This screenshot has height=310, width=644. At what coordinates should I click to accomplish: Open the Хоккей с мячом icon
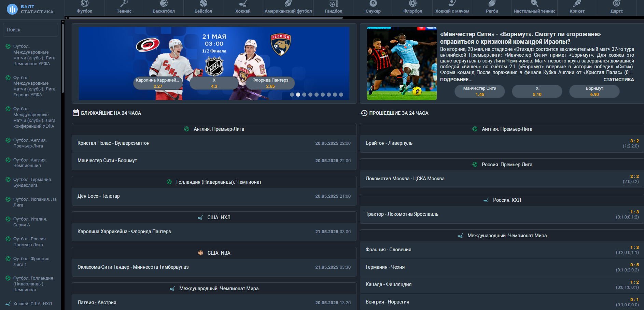[x=452, y=3]
